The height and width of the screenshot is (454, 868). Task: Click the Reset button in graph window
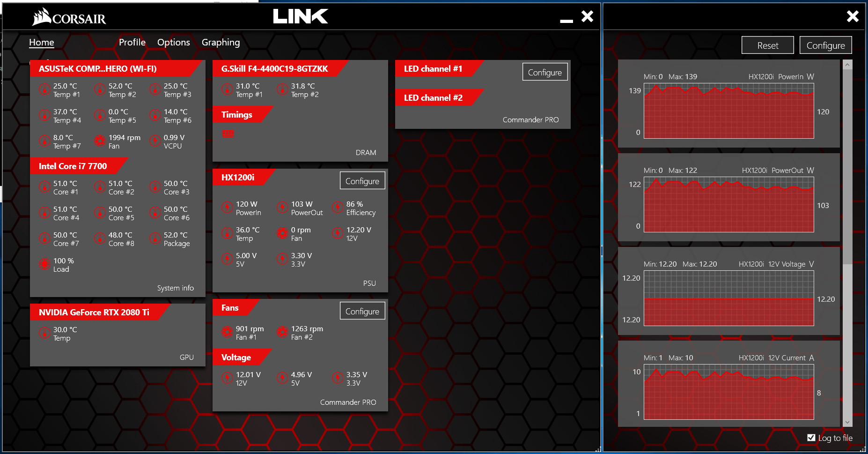[768, 45]
